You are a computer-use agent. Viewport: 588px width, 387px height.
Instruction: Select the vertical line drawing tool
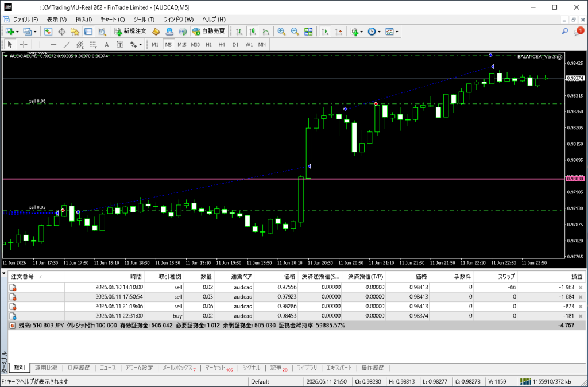point(40,45)
